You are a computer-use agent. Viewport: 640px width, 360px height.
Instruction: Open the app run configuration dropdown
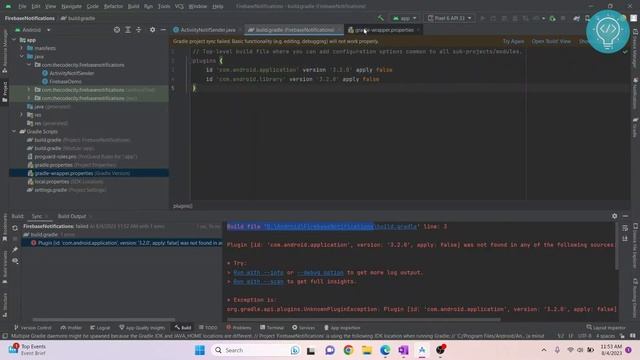[404, 18]
